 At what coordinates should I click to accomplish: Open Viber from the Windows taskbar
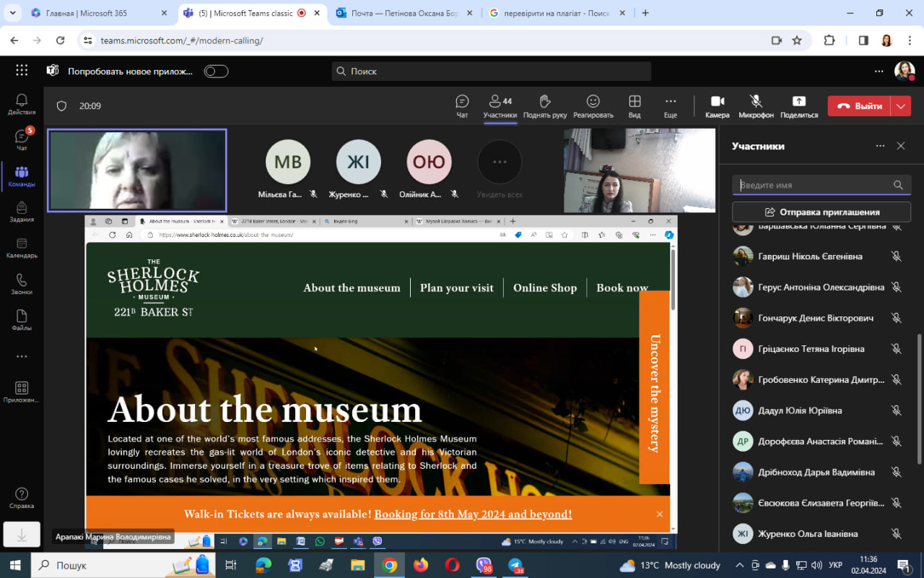pyautogui.click(x=484, y=565)
